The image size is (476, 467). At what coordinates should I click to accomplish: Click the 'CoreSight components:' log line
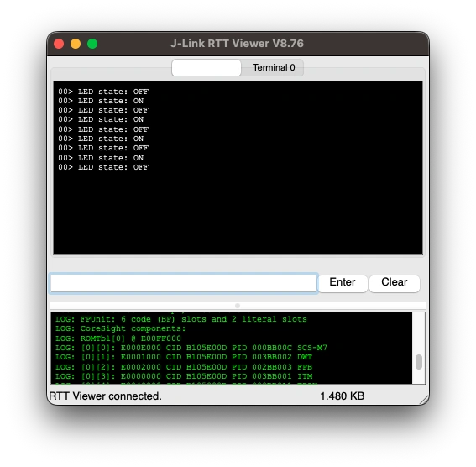click(121, 328)
